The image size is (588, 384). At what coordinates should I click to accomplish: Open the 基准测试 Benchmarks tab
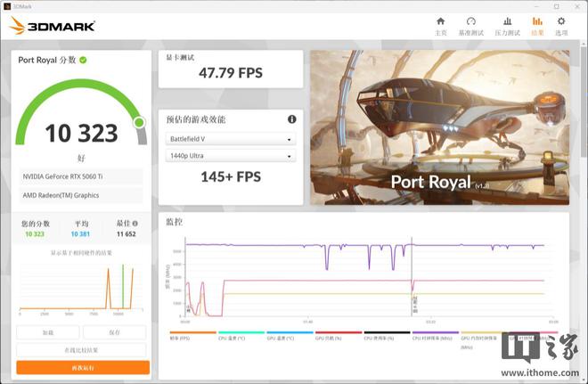point(471,26)
